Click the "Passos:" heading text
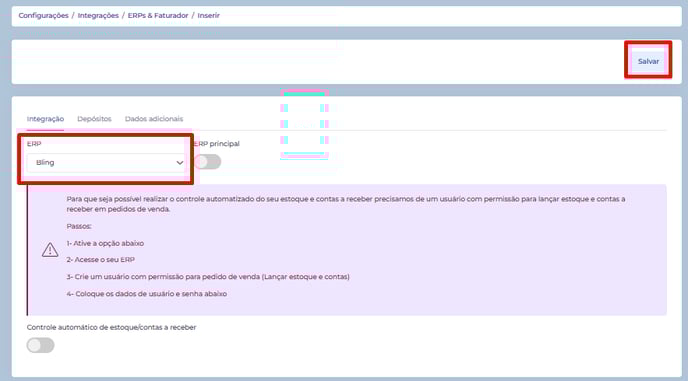The width and height of the screenshot is (688, 381). [79, 226]
